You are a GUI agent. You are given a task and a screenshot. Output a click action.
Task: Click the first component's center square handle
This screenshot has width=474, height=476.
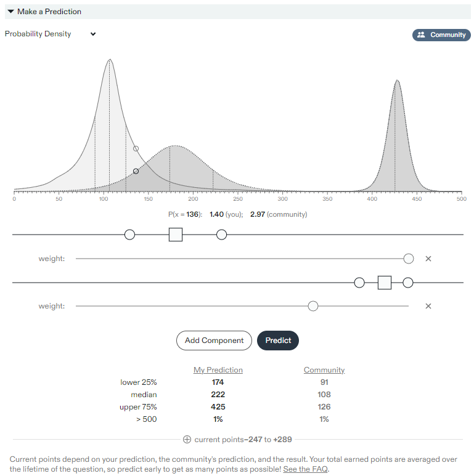(x=176, y=234)
